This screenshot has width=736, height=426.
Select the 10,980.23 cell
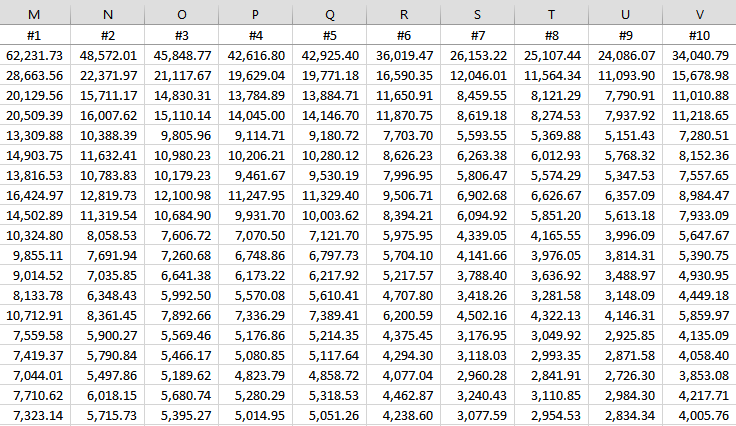point(182,156)
